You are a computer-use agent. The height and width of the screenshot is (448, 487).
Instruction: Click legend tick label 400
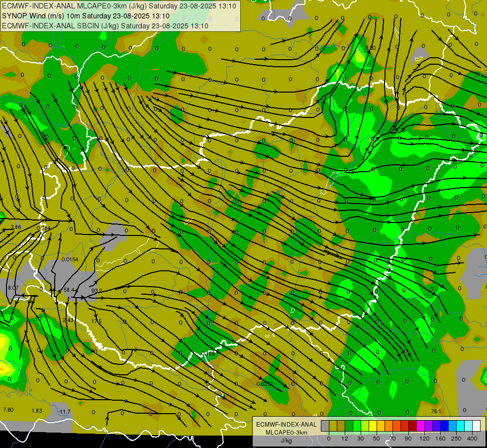tap(472, 439)
